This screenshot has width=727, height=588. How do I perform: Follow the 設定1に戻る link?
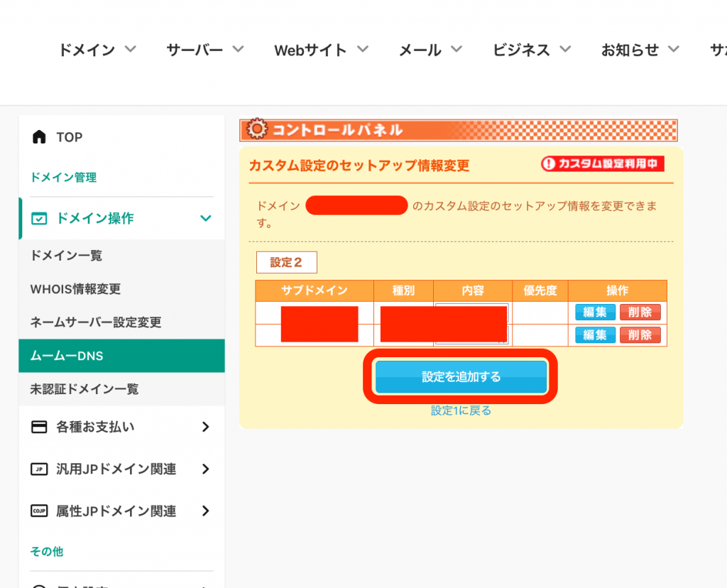coord(460,410)
